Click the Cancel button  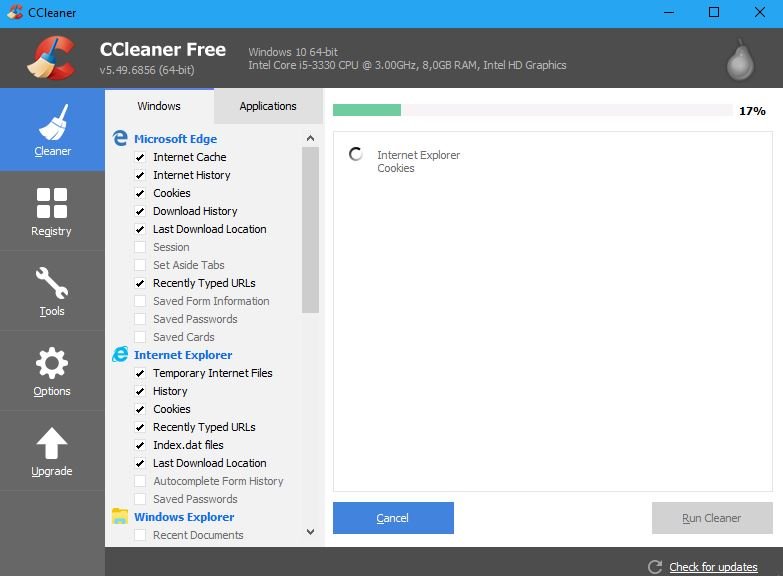pos(393,518)
